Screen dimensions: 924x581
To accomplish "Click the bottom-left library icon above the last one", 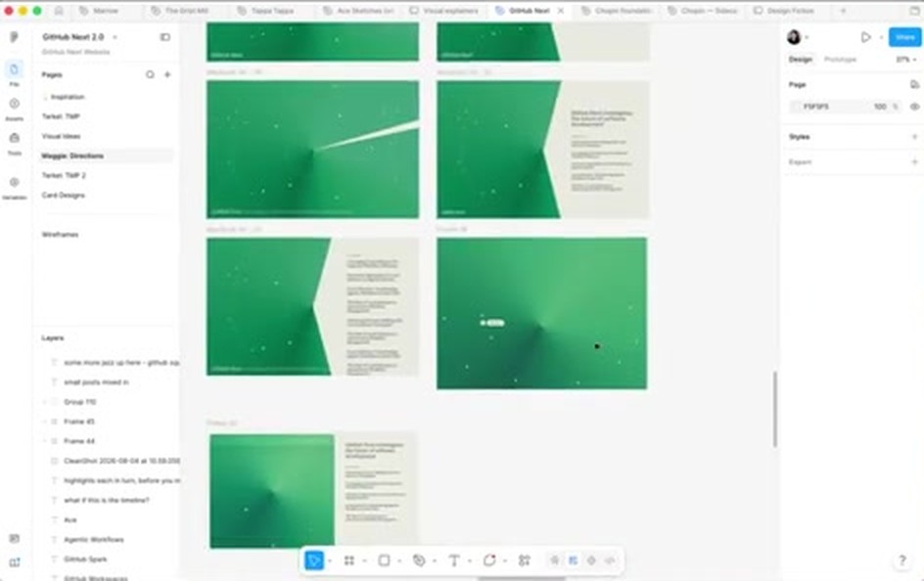I will [x=14, y=539].
